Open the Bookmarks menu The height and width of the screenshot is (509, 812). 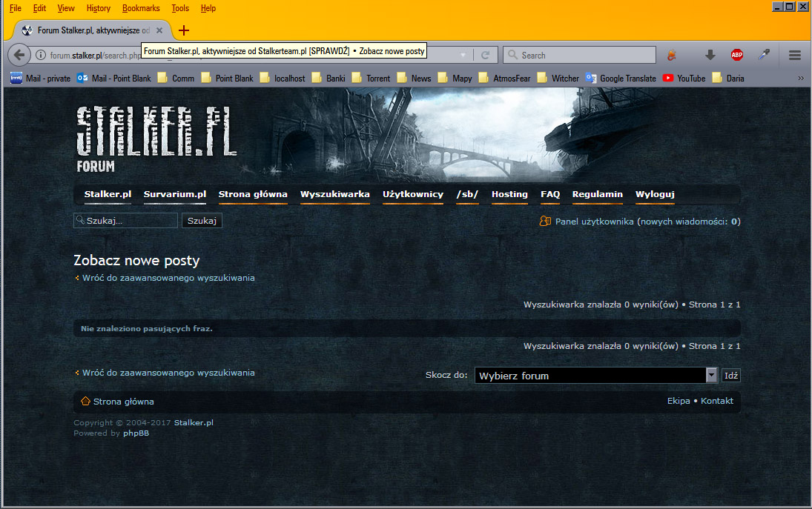coord(141,8)
